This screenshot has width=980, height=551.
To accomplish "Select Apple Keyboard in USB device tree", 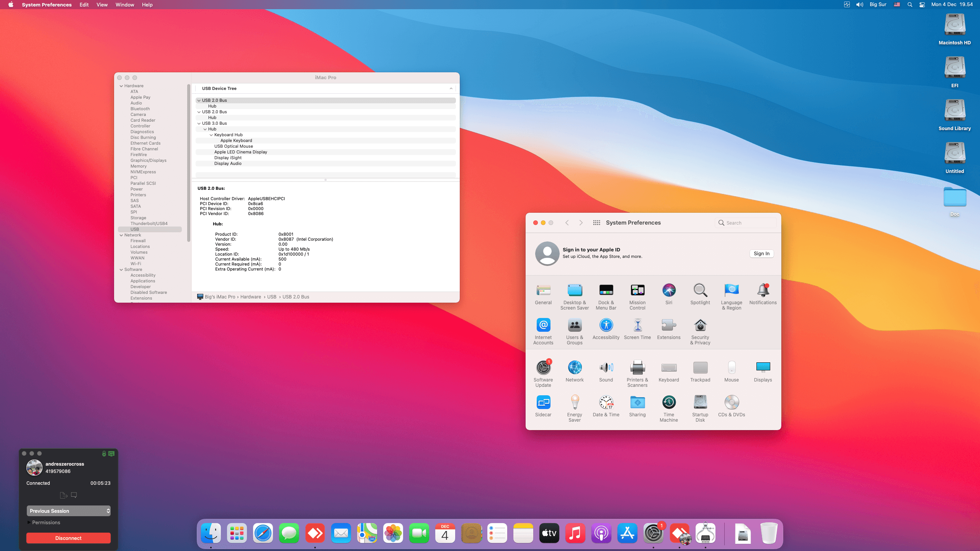I will 236,140.
